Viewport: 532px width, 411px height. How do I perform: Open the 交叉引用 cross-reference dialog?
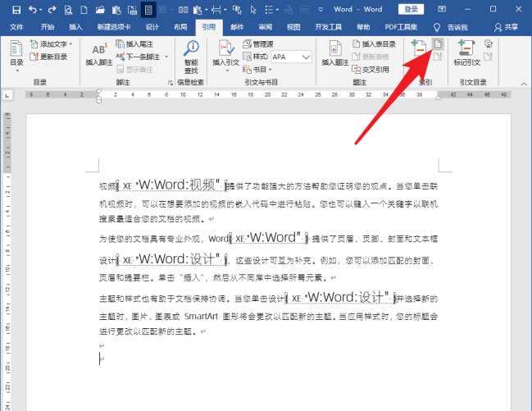click(x=371, y=69)
